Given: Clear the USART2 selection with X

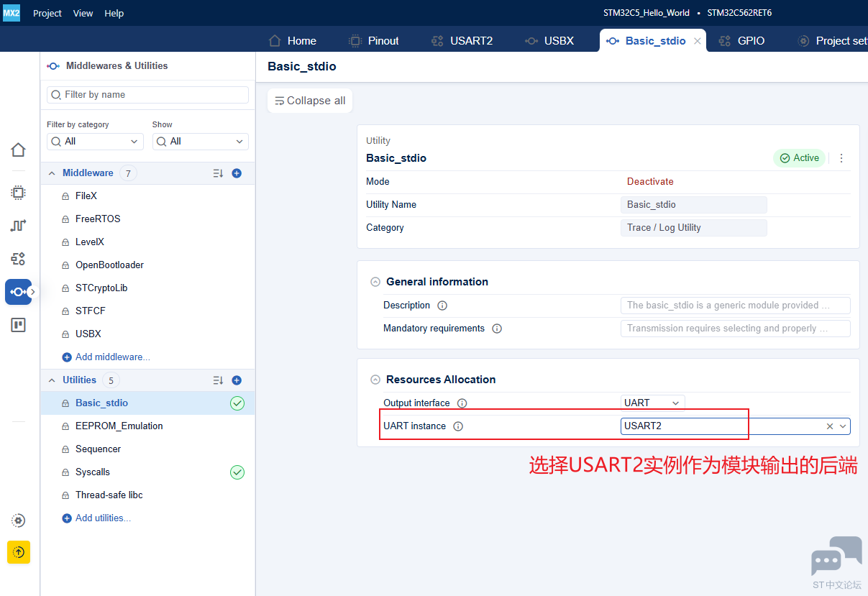Looking at the screenshot, I should (830, 426).
